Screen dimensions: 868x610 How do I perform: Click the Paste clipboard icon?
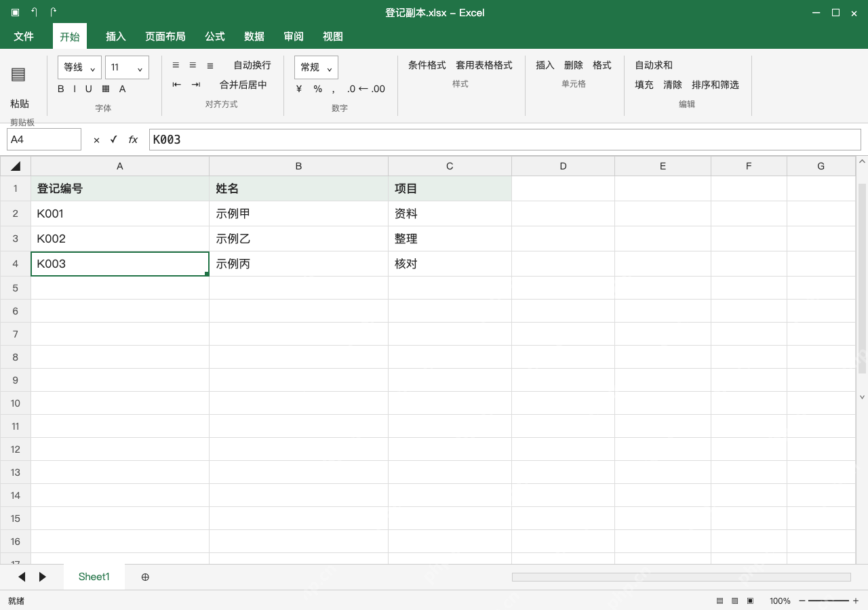click(18, 75)
